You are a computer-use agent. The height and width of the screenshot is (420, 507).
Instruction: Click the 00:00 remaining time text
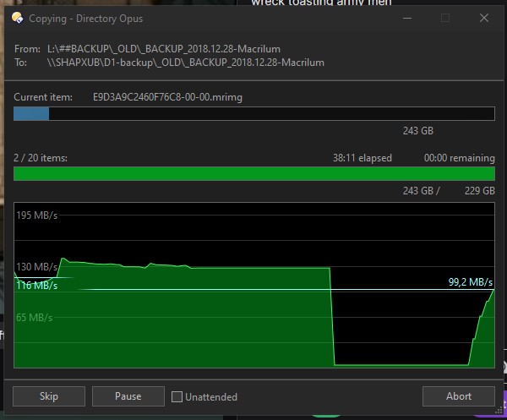pos(459,158)
